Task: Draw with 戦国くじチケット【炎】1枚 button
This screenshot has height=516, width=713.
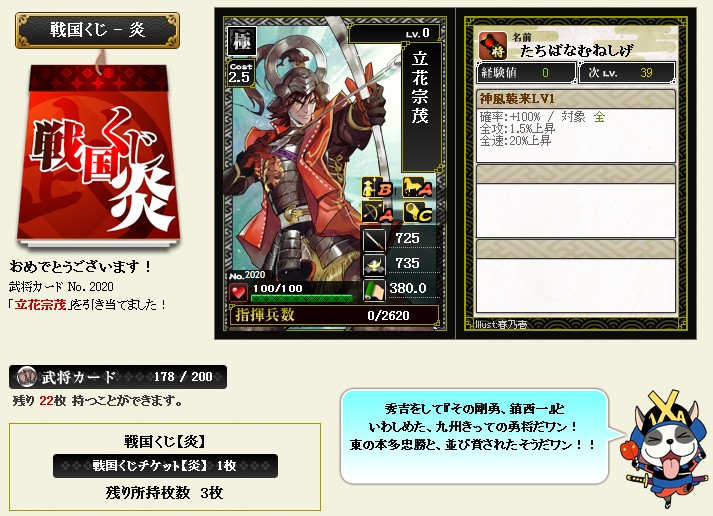Action: (165, 466)
